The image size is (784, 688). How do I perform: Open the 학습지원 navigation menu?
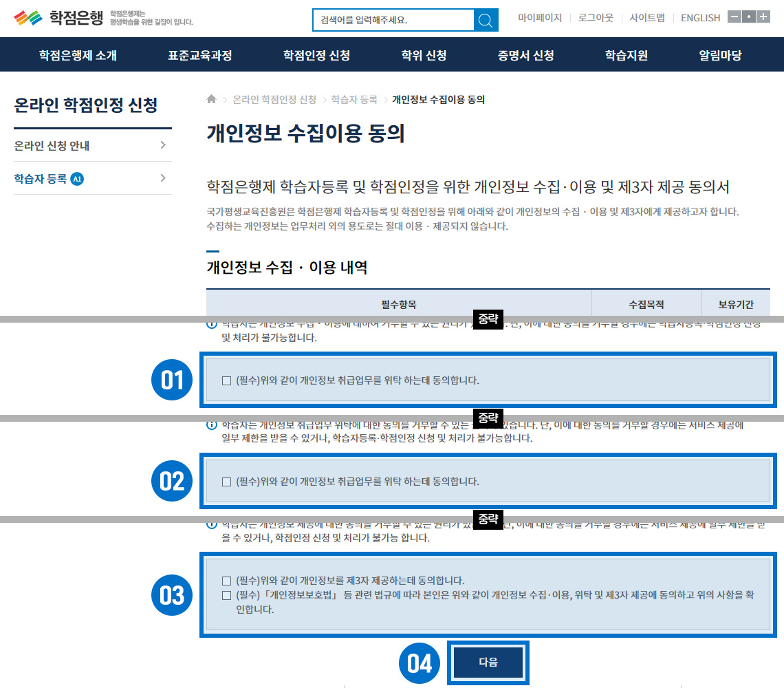[626, 56]
